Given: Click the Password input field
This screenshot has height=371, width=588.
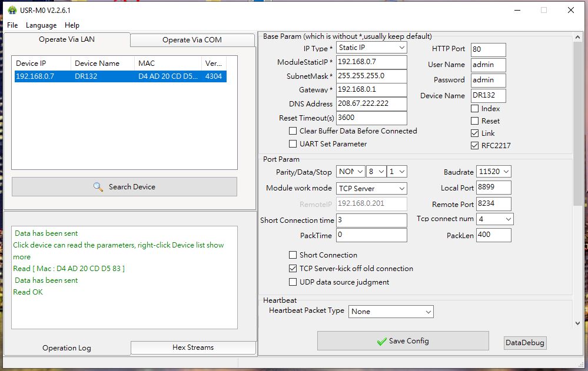Looking at the screenshot, I should [489, 80].
